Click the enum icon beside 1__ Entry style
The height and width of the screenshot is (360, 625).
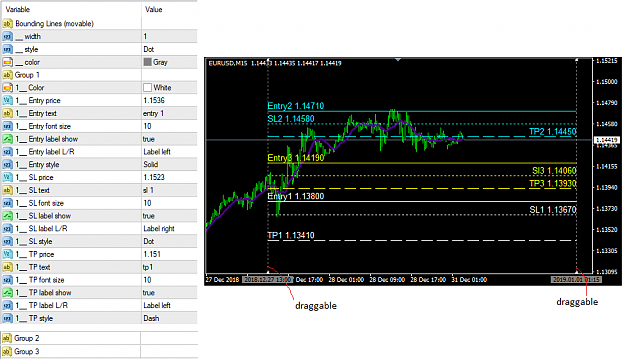[8, 165]
